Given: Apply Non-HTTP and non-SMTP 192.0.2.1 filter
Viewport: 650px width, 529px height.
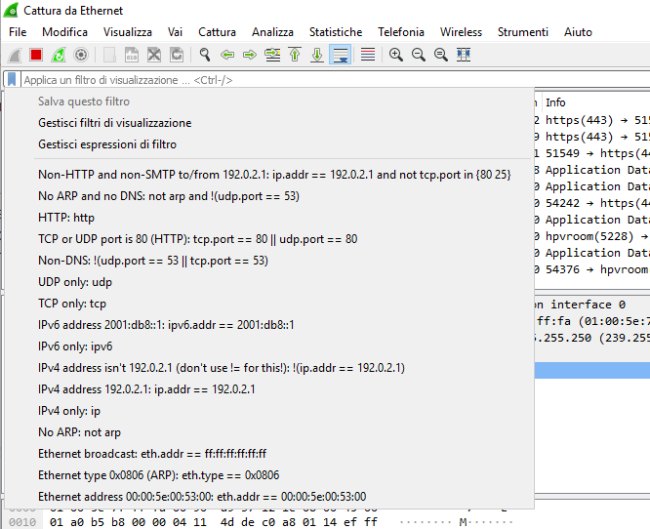Looking at the screenshot, I should (269, 175).
